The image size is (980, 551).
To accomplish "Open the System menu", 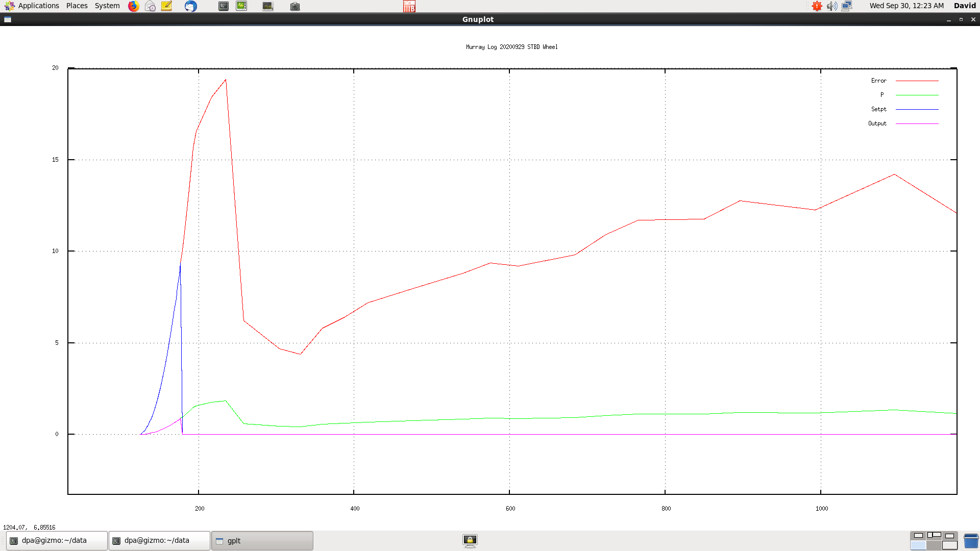I will coord(107,6).
